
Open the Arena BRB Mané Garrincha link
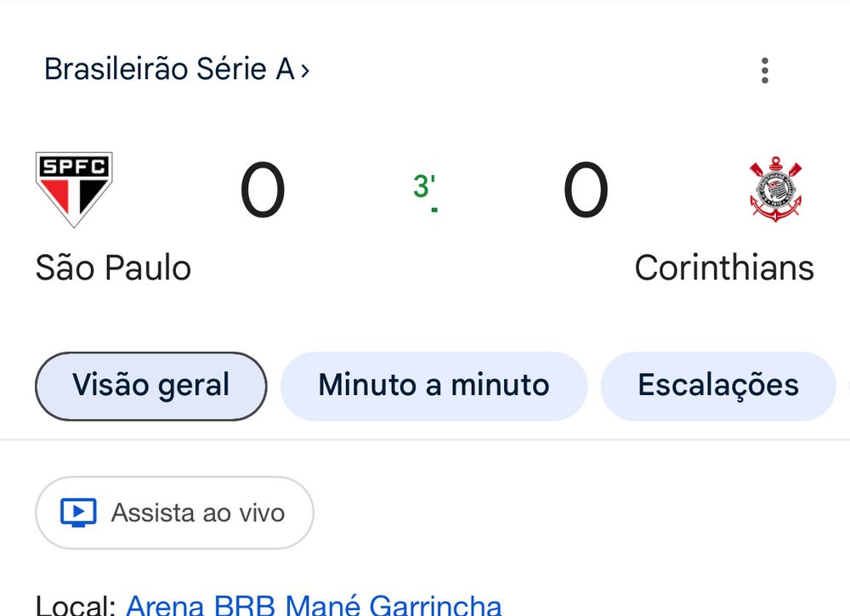point(314,606)
